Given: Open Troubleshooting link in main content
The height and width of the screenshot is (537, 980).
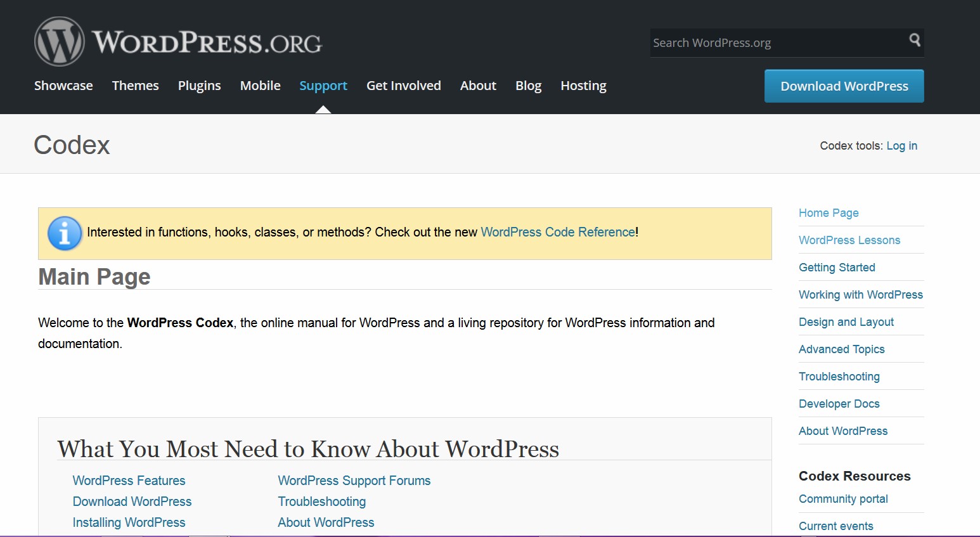Looking at the screenshot, I should [x=322, y=501].
